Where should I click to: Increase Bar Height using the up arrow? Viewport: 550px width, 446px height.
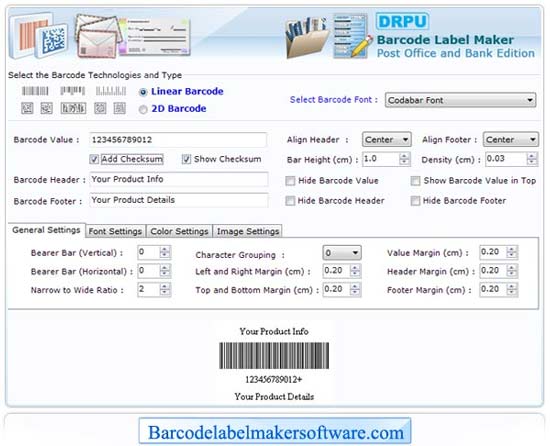tap(404, 156)
